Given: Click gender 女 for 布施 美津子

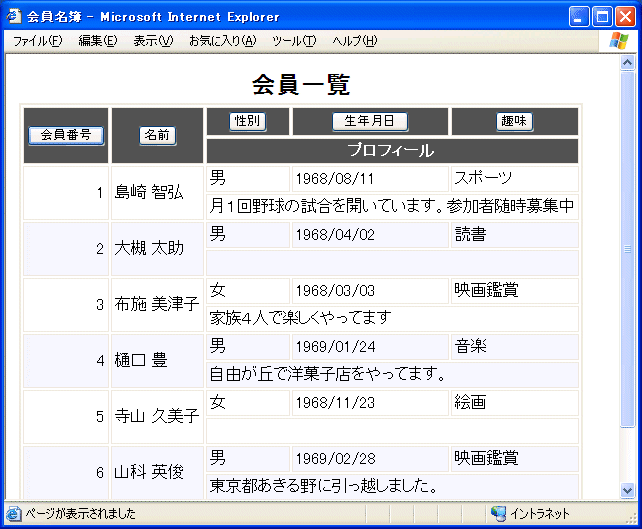Looking at the screenshot, I should [248, 291].
